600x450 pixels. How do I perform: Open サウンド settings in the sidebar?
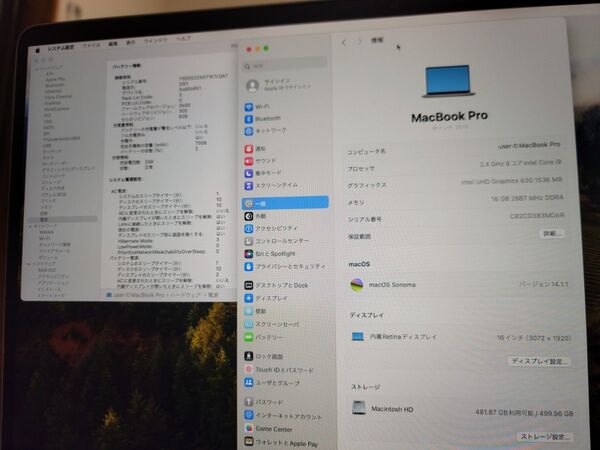pyautogui.click(x=260, y=161)
